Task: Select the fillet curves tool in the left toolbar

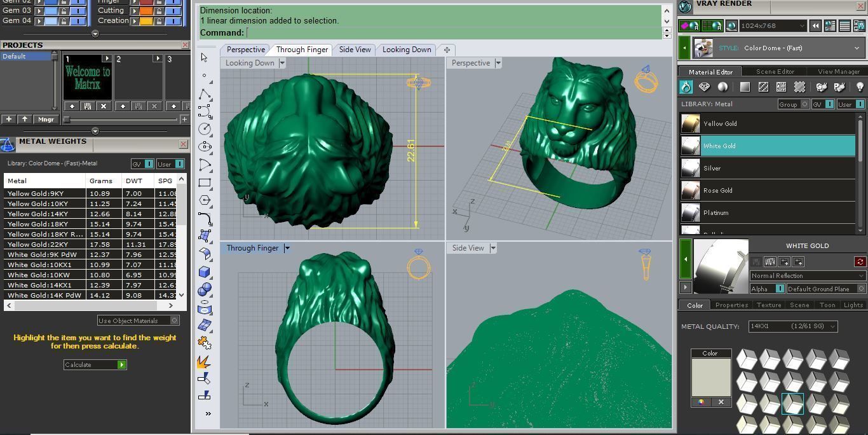Action: click(x=205, y=219)
